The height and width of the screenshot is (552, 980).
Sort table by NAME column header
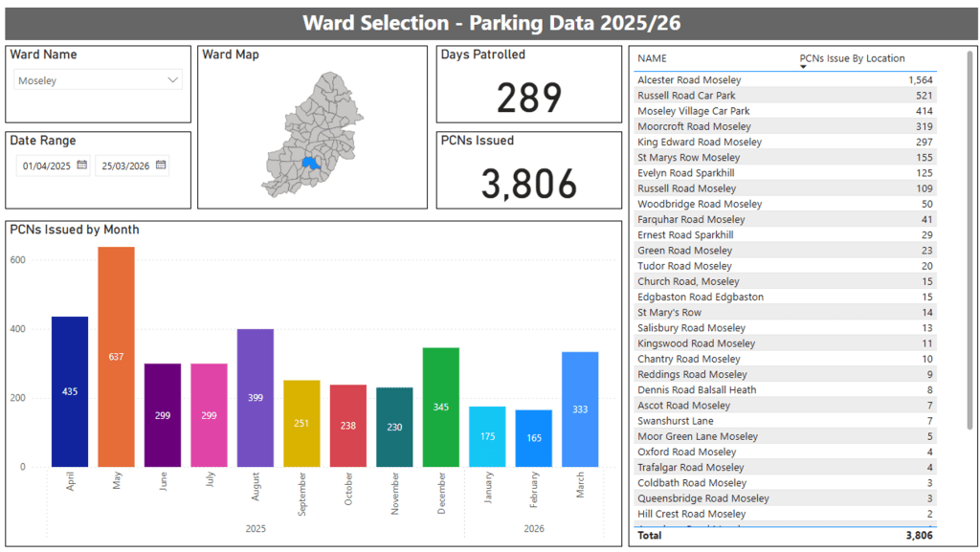652,58
